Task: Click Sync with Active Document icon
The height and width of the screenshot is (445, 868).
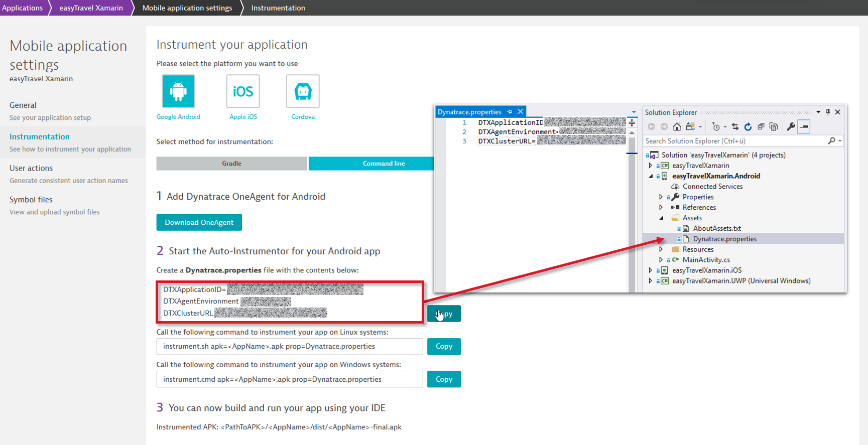Action: pyautogui.click(x=735, y=127)
